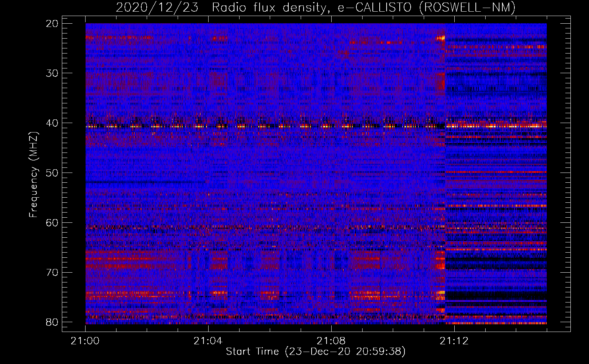Screen dimensions: 589x364
Task: Click the 30 MHz frequency tick label
Action: (x=52, y=73)
